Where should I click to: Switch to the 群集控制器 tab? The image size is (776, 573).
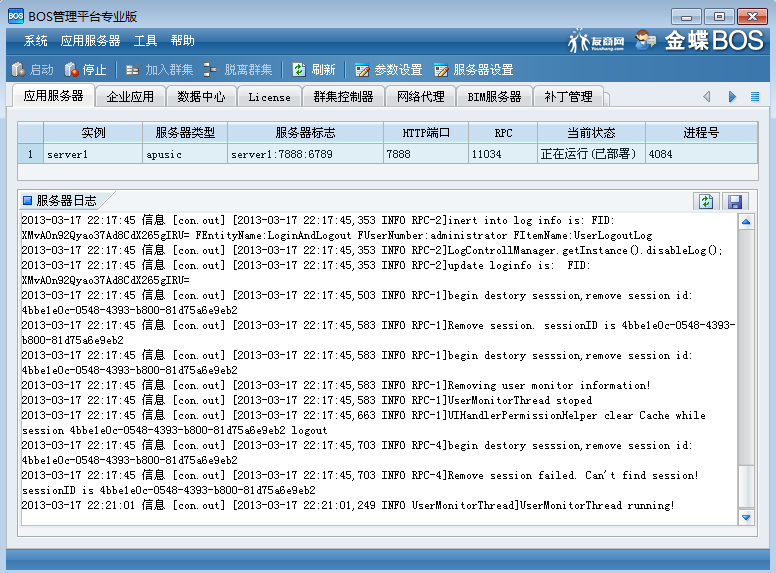coord(343,97)
